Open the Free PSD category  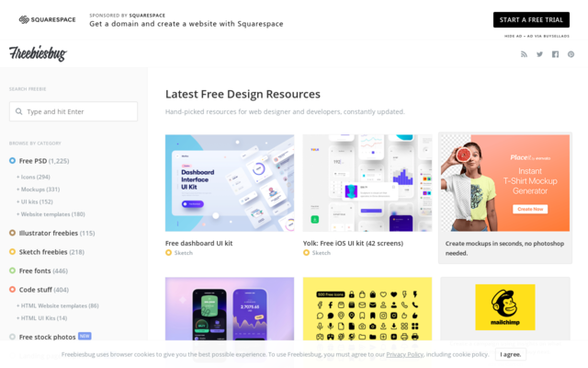(x=44, y=161)
